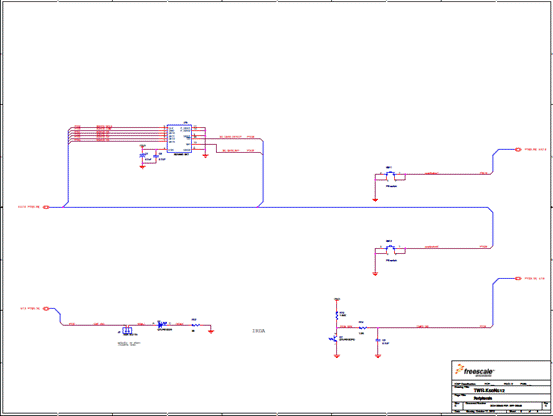The height and width of the screenshot is (416, 553).
Task: Click the horizontal series resistor after phototransistor
Action: (362, 328)
